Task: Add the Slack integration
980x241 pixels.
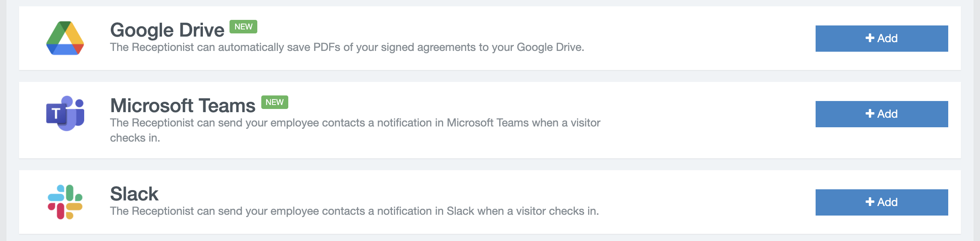Action: tap(882, 202)
